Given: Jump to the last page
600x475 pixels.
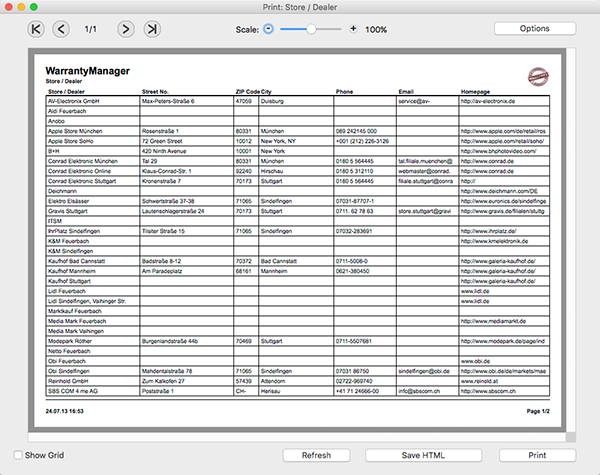Looking at the screenshot, I should (x=152, y=29).
